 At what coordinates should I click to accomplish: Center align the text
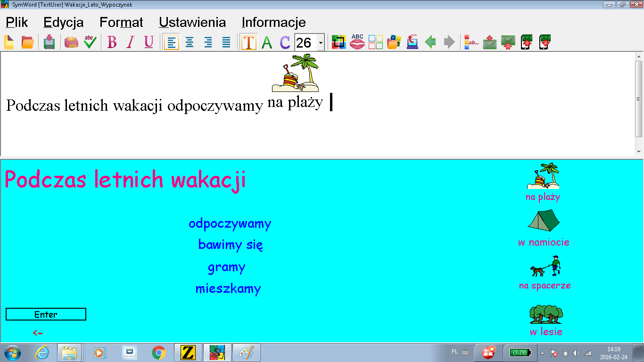pos(190,42)
